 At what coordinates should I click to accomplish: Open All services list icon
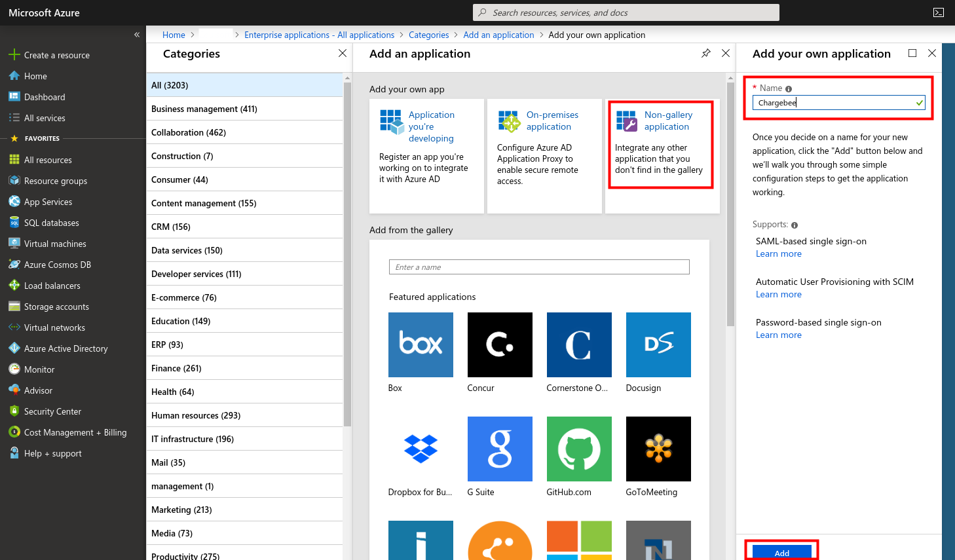point(14,118)
